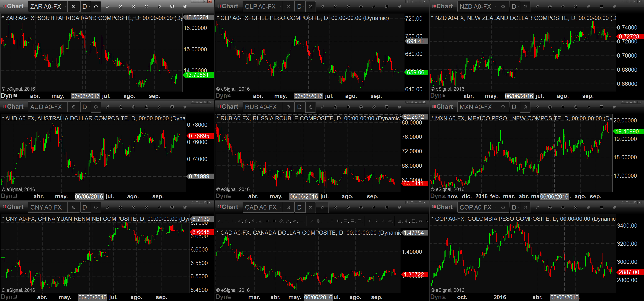Toggle window linking bars beside RUB Chart title

[x=219, y=106]
